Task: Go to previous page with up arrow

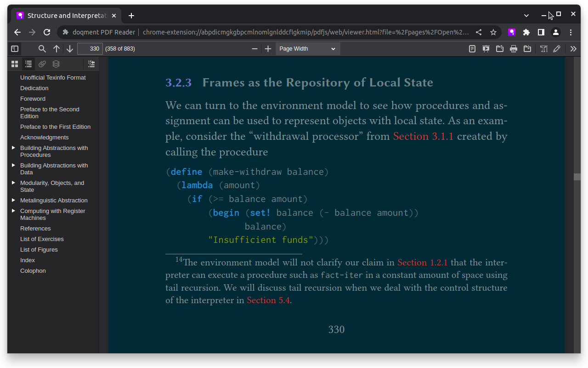Action: 57,49
